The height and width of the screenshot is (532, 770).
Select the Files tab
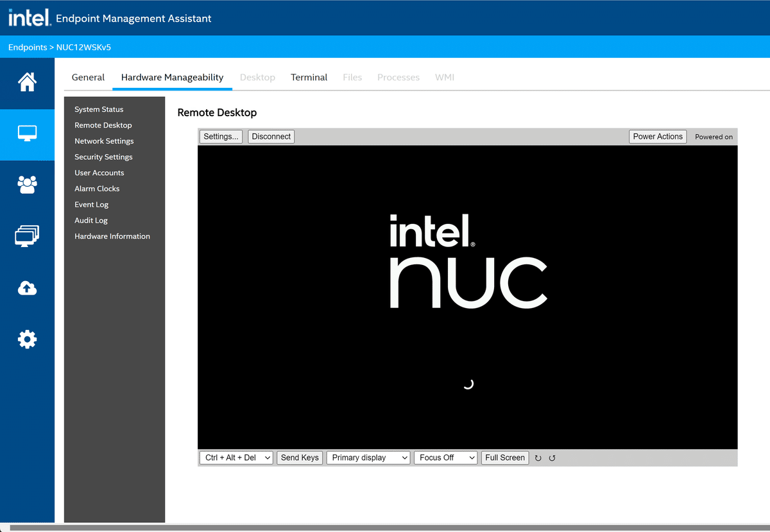(352, 77)
